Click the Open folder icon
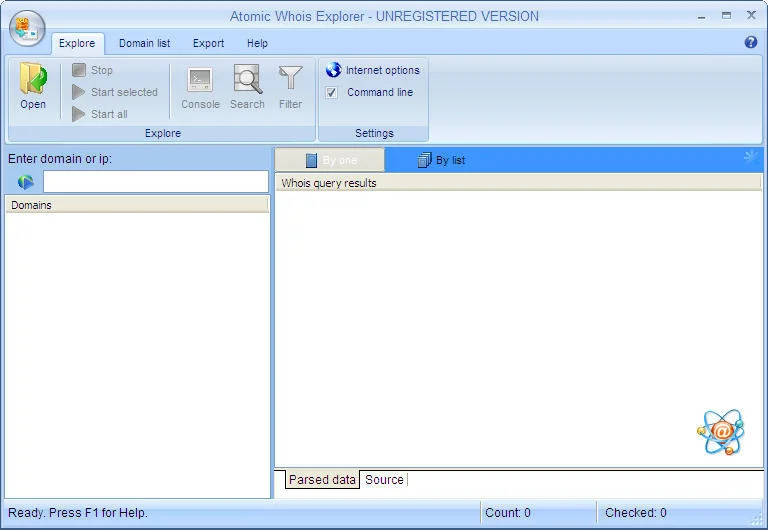The image size is (768, 530). [x=33, y=78]
